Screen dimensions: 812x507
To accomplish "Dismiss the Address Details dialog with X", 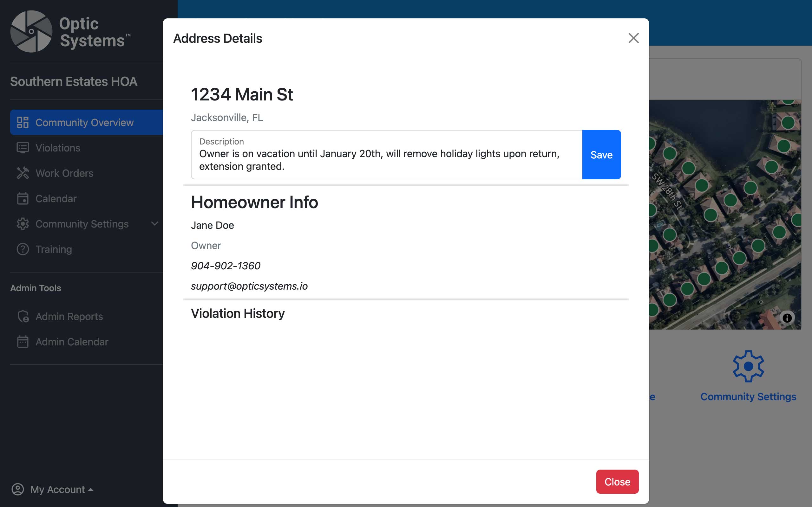I will tap(633, 38).
